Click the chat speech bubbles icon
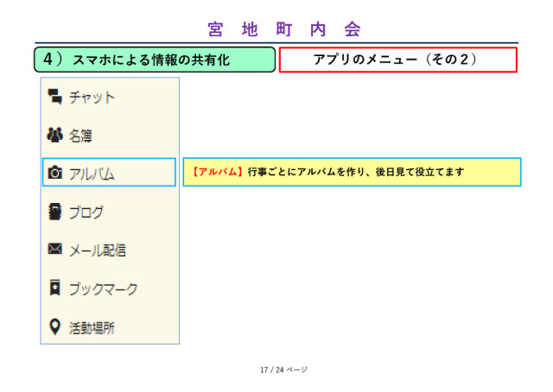The image size is (553, 392). [x=55, y=97]
